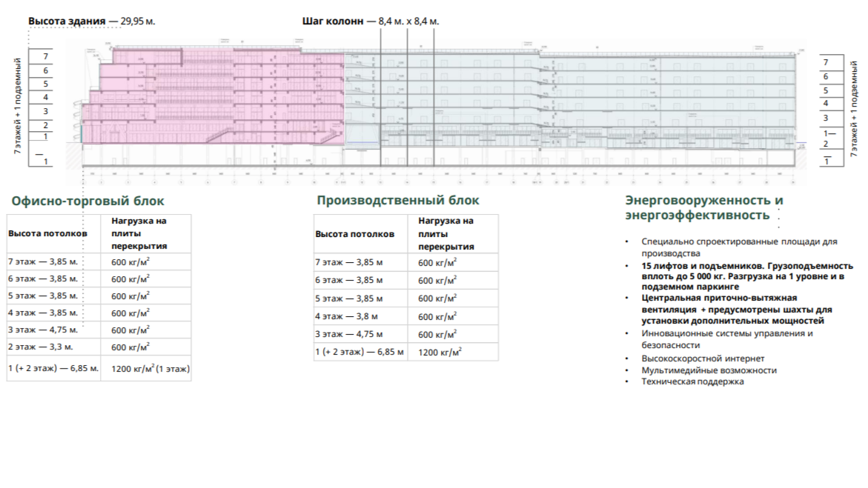Viewport: 868px width, 488px height.
Task: Click the "Производственный блок" section title
Action: click(398, 201)
